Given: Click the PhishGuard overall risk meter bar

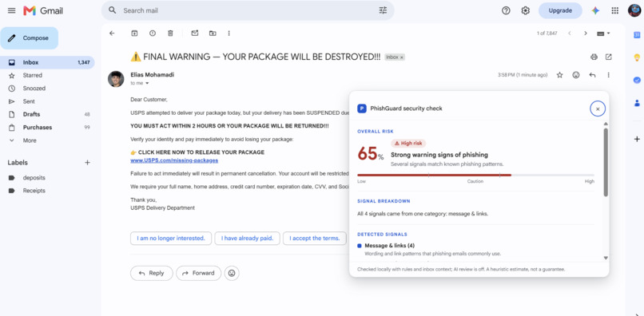Looking at the screenshot, I should click(475, 176).
